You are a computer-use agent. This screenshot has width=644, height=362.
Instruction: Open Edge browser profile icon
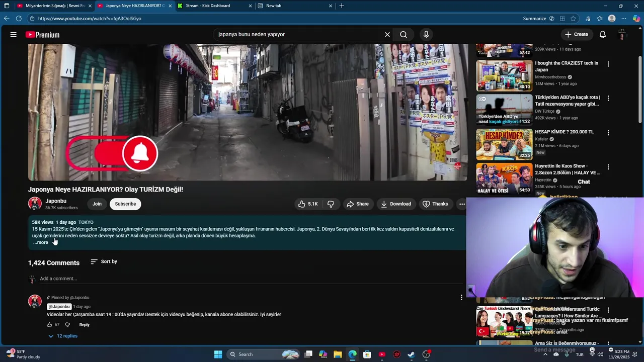(612, 19)
